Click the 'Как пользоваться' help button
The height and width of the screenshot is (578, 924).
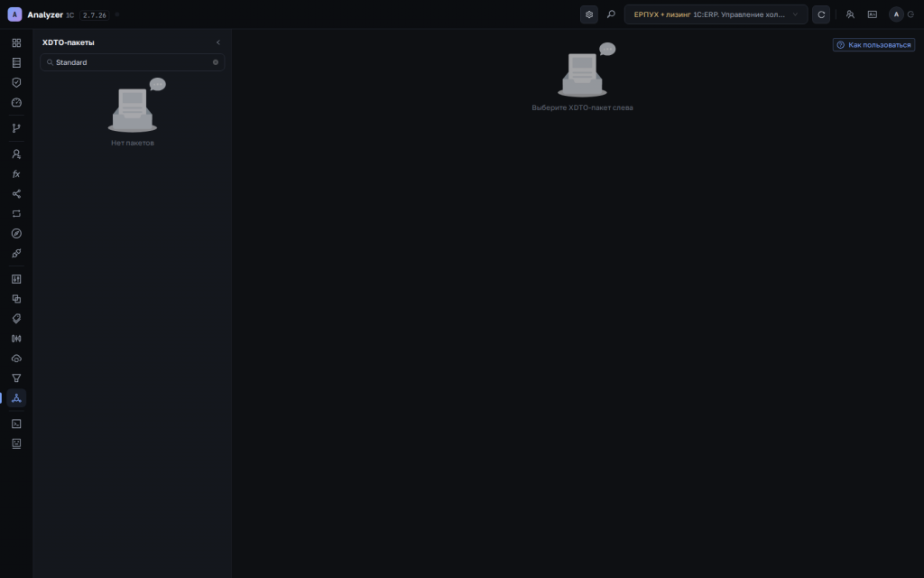pos(873,45)
